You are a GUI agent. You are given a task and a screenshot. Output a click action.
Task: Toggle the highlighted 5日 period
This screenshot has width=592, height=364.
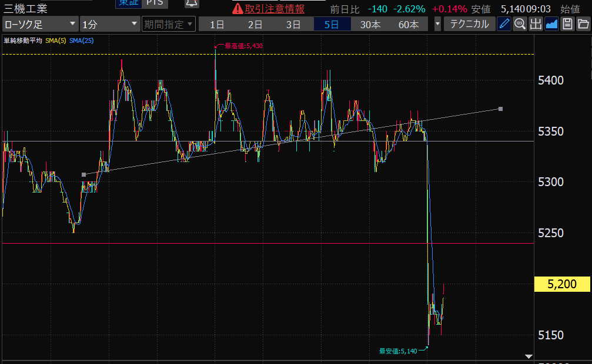(x=332, y=24)
